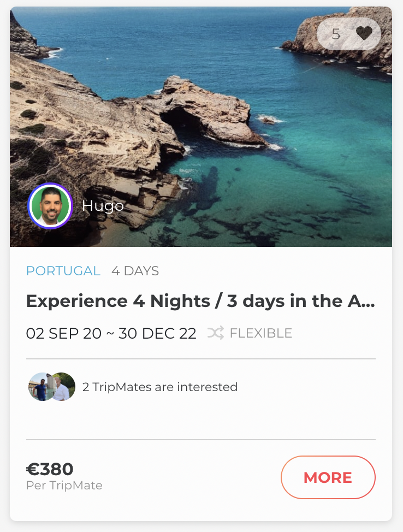Click the likes count number 5
Viewport: 403px width, 532px height.
click(336, 34)
